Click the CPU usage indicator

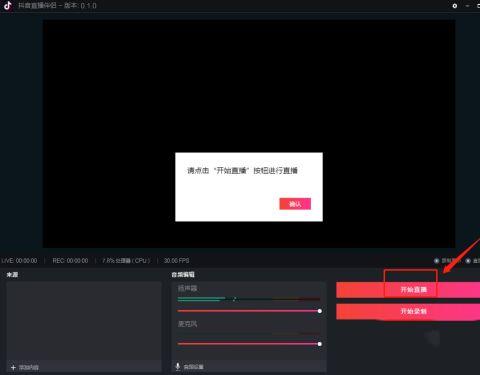click(126, 260)
